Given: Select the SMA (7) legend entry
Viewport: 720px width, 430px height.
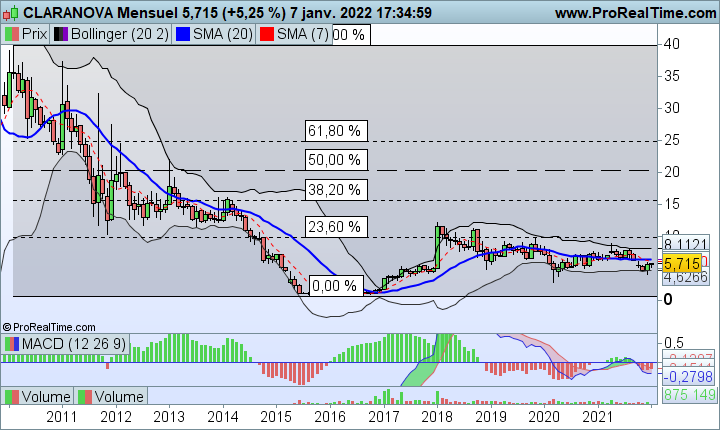Looking at the screenshot, I should coord(303,34).
